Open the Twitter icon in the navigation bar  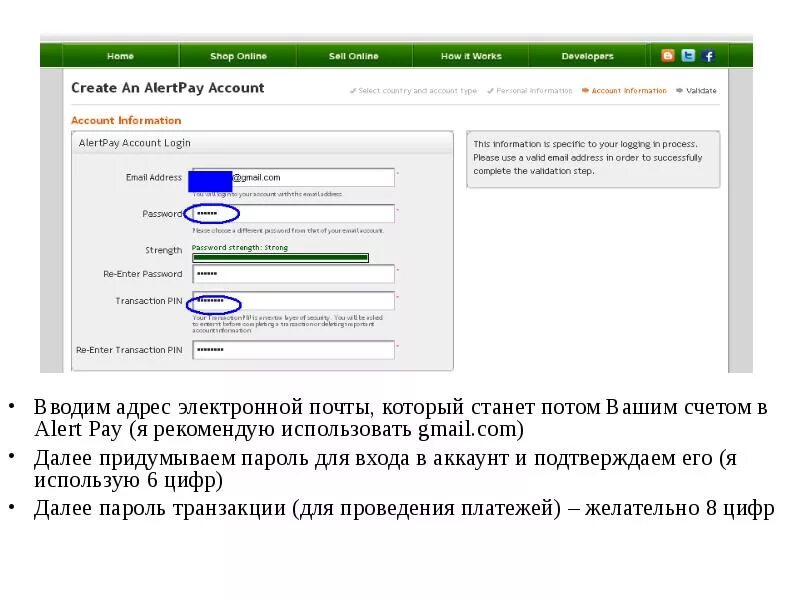(x=688, y=56)
